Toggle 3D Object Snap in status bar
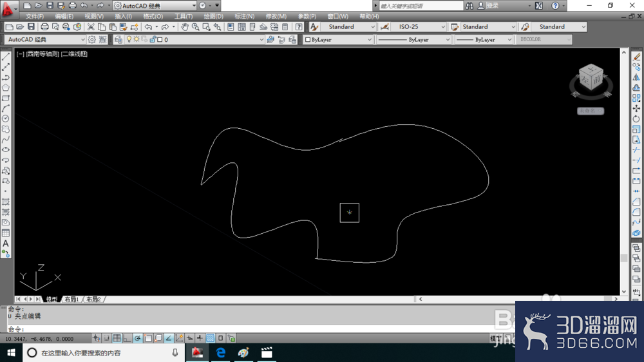Screen dimensions: 644x362 (158, 338)
